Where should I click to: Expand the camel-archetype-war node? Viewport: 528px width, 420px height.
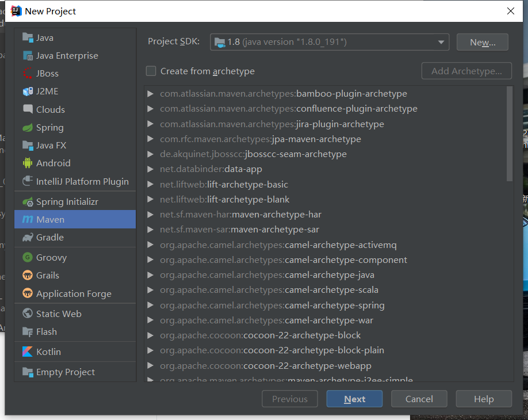[151, 320]
